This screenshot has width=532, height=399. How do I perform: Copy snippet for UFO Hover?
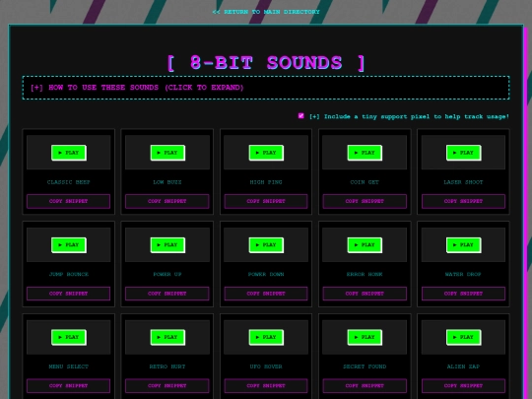point(266,386)
